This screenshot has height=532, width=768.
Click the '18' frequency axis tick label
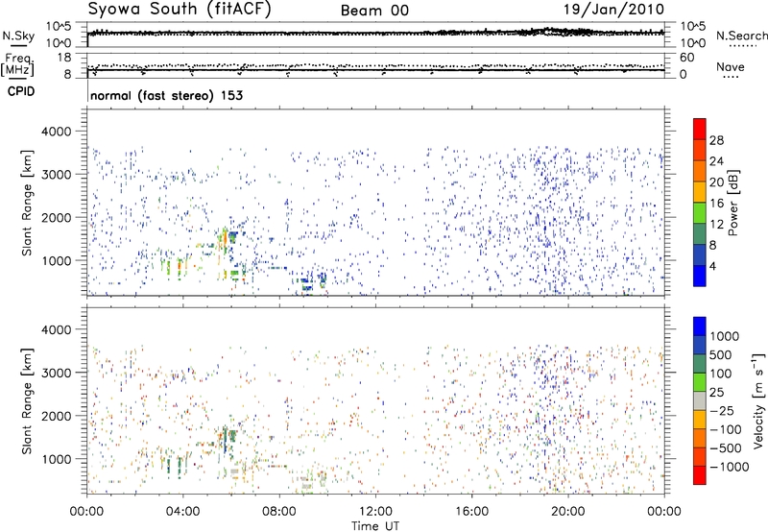pos(64,58)
